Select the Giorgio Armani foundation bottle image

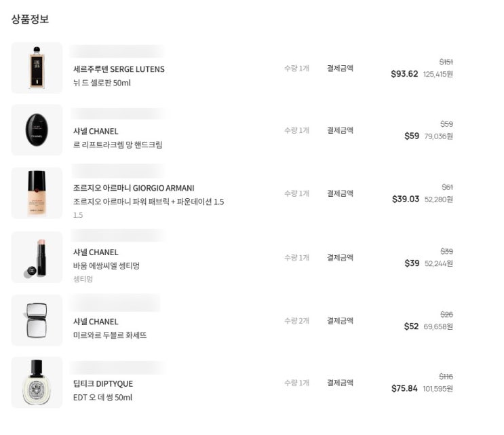(x=37, y=193)
